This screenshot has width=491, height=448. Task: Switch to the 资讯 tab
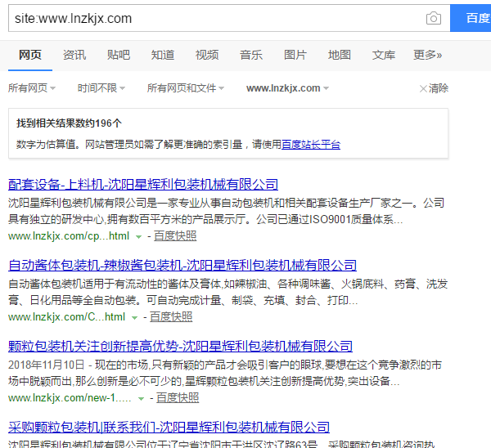[74, 55]
